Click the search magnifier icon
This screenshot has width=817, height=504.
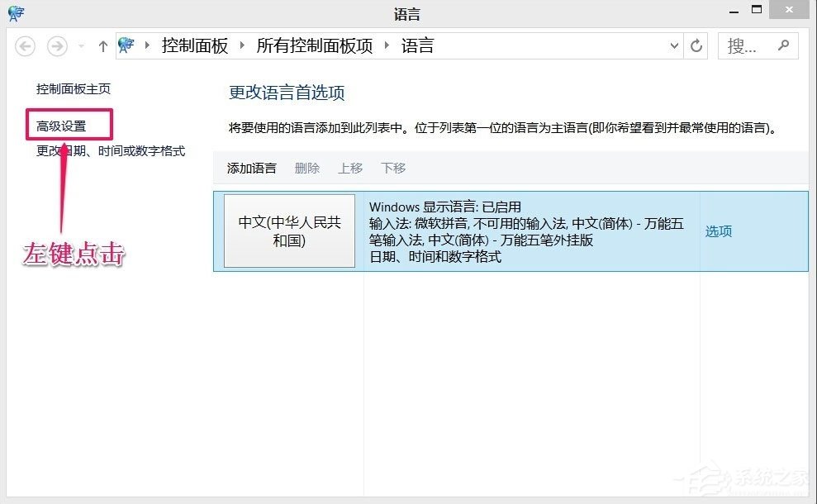pyautogui.click(x=783, y=45)
